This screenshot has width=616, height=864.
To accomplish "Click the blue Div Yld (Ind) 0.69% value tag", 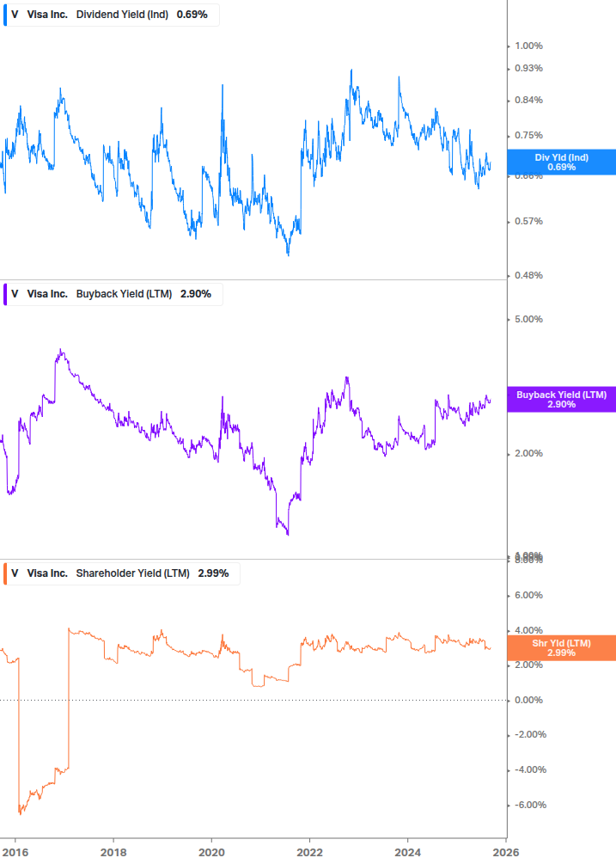I will coord(562,162).
